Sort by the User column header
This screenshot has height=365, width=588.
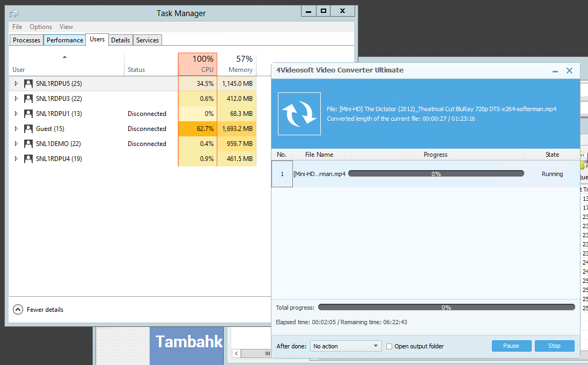(x=67, y=64)
